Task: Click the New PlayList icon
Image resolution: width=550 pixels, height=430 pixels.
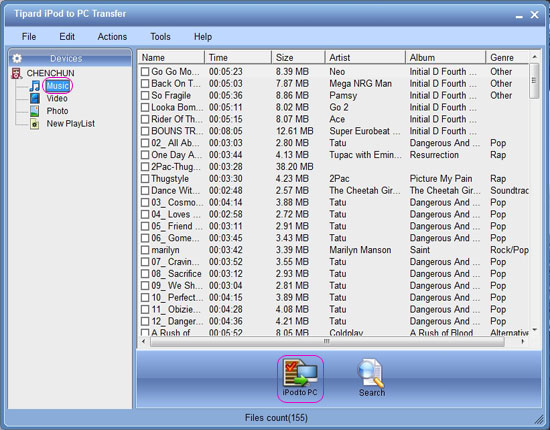Action: 34,123
